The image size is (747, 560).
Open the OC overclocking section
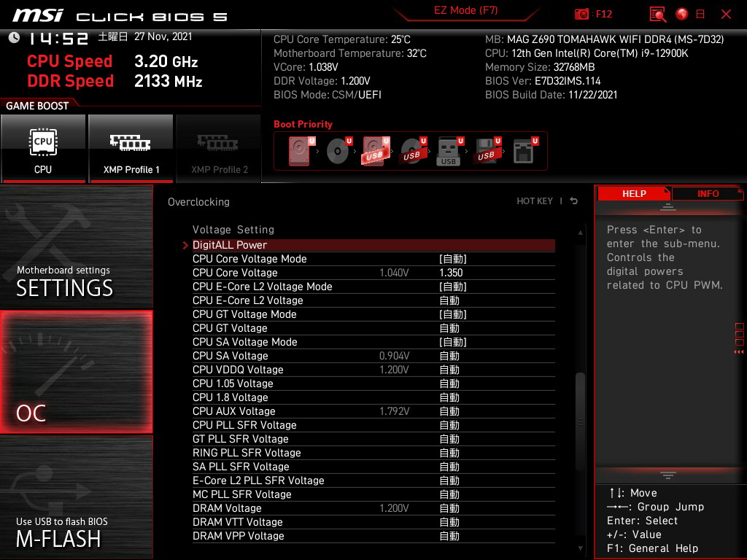pos(77,372)
